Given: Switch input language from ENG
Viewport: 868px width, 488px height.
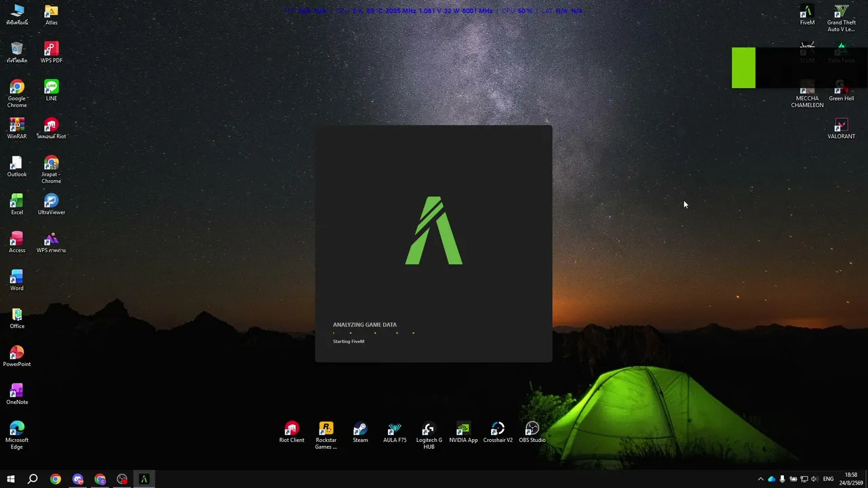Looking at the screenshot, I should point(828,479).
